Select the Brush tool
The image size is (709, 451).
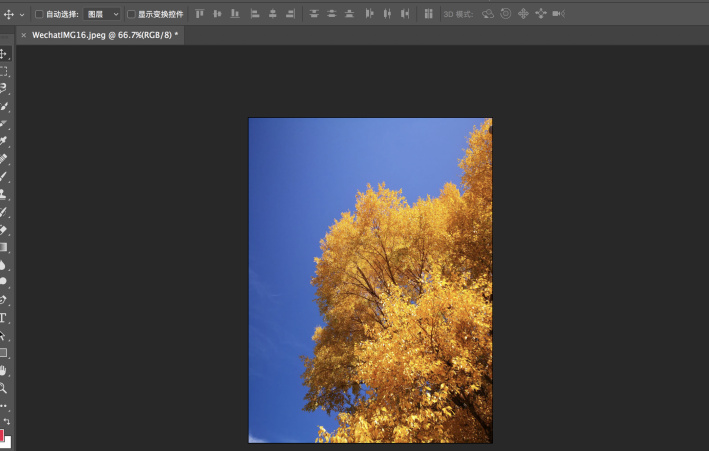click(3, 176)
